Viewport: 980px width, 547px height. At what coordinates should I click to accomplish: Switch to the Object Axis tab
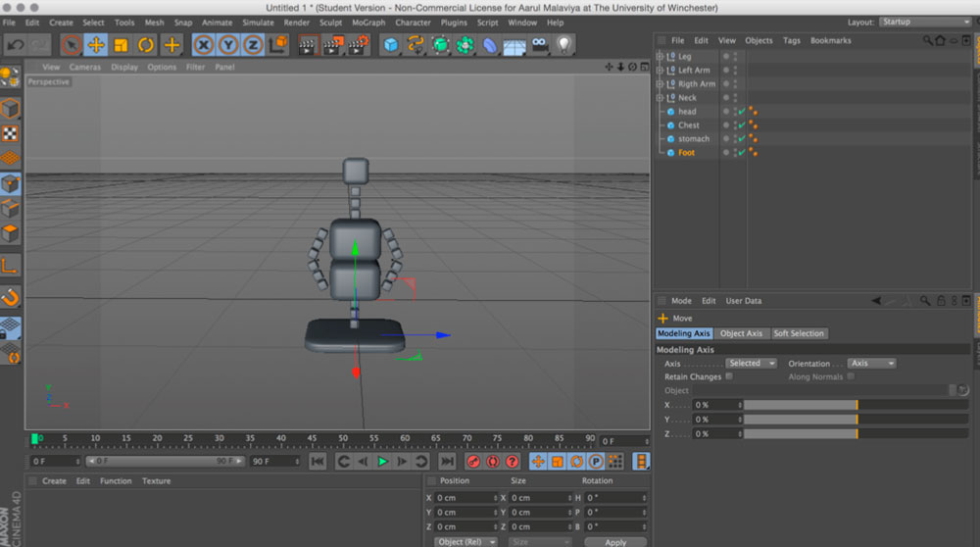[x=741, y=333]
